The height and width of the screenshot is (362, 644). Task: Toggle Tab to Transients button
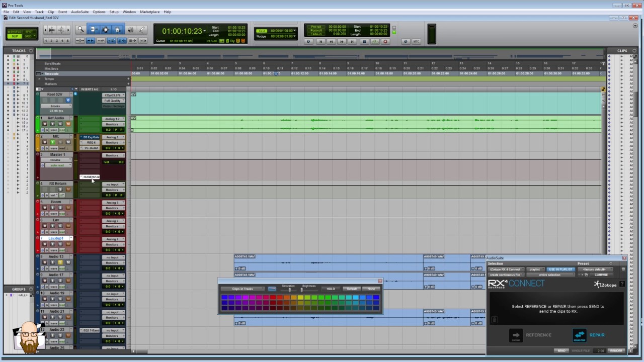pos(91,41)
